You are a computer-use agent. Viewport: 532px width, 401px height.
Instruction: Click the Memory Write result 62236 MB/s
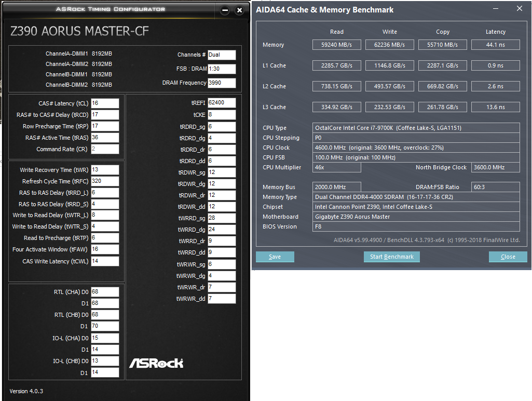pos(389,45)
